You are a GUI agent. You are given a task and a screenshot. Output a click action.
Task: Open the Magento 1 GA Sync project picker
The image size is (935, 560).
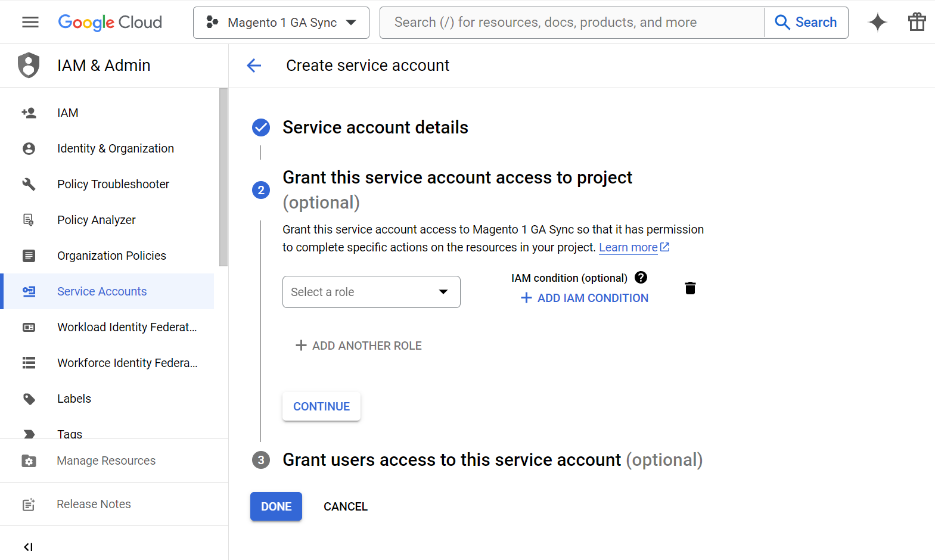(281, 23)
